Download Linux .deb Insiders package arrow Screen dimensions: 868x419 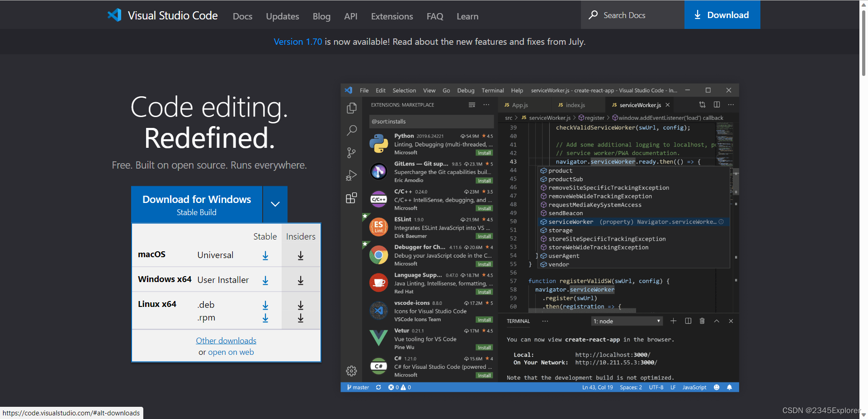[x=301, y=306]
